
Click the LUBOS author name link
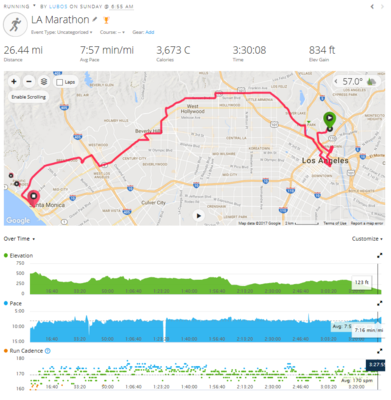pos(58,6)
